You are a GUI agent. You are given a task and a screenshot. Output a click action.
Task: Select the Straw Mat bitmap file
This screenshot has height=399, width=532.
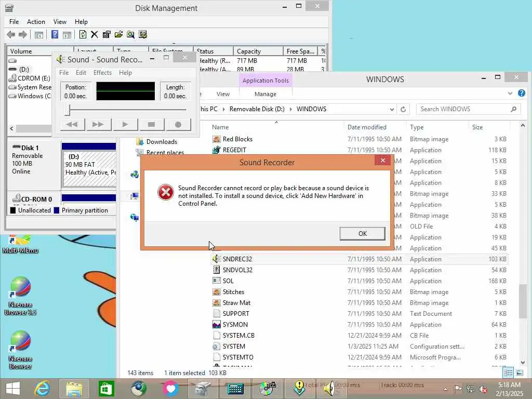click(x=236, y=303)
